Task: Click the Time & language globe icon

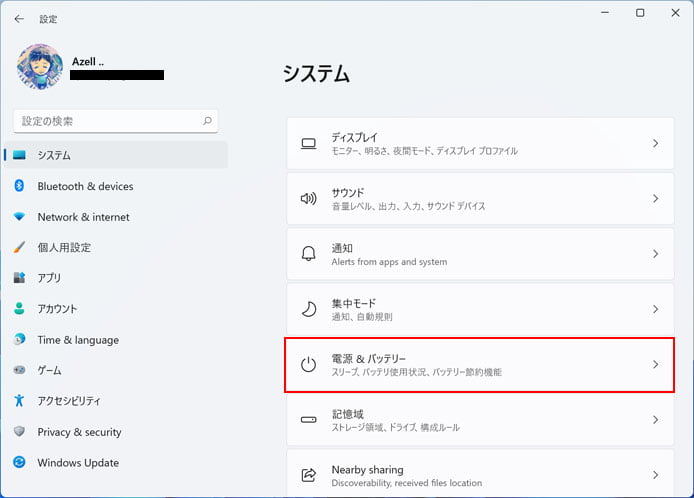Action: [x=19, y=339]
